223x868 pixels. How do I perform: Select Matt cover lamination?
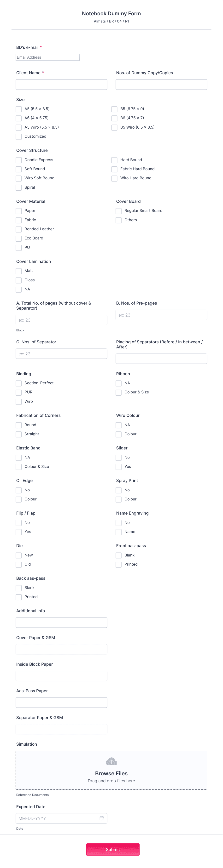[18, 271]
